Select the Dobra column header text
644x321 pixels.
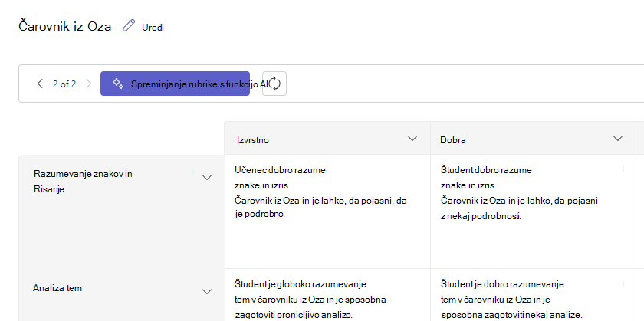(453, 140)
